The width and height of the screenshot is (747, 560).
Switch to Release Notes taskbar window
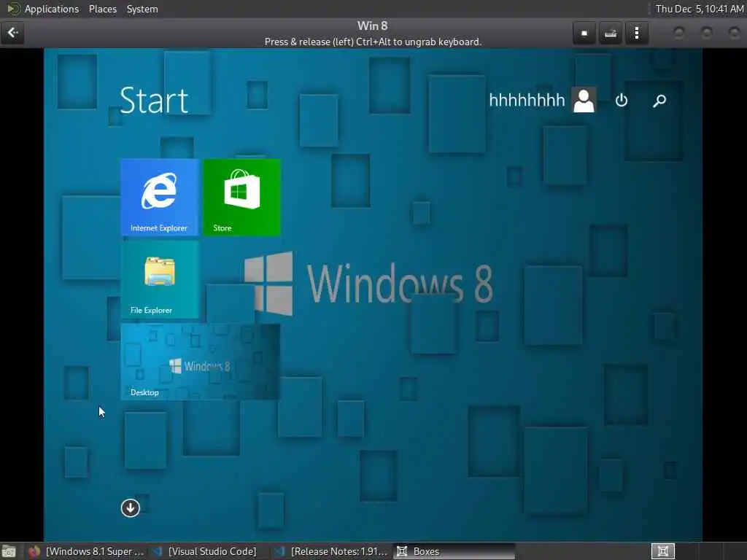(332, 551)
